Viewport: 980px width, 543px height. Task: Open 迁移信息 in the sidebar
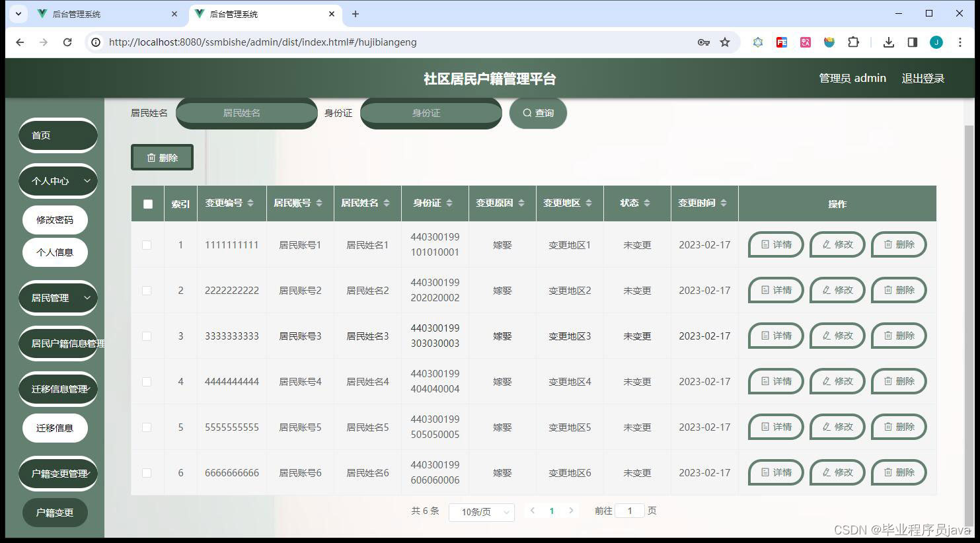(x=55, y=428)
